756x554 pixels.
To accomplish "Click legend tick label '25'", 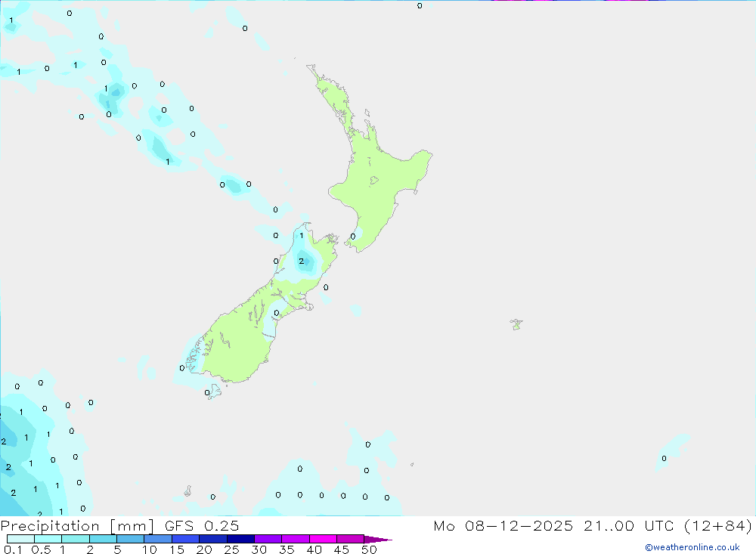I will [x=231, y=549].
